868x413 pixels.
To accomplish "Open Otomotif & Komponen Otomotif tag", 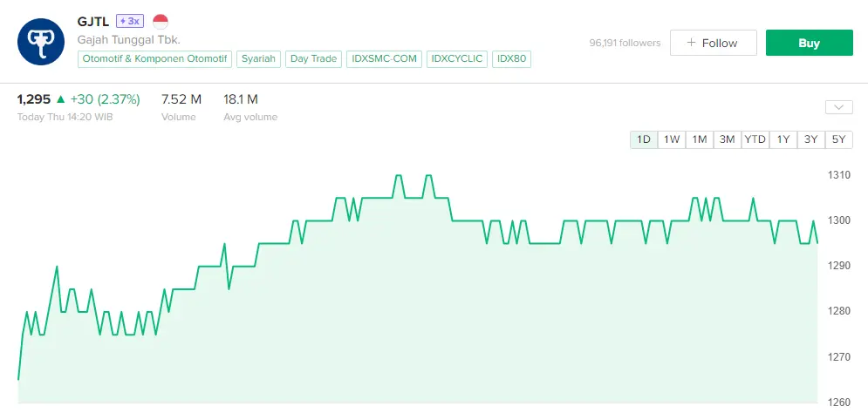I will click(155, 59).
